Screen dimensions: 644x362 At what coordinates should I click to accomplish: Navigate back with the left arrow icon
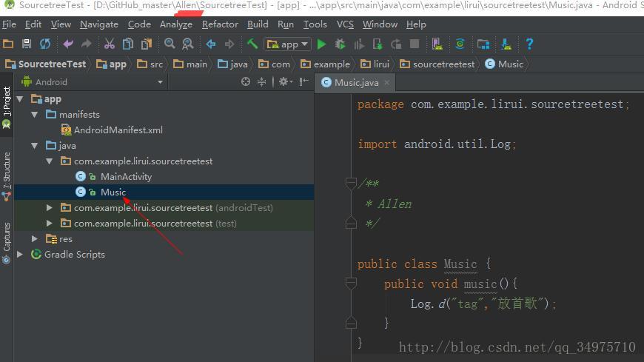coord(211,44)
